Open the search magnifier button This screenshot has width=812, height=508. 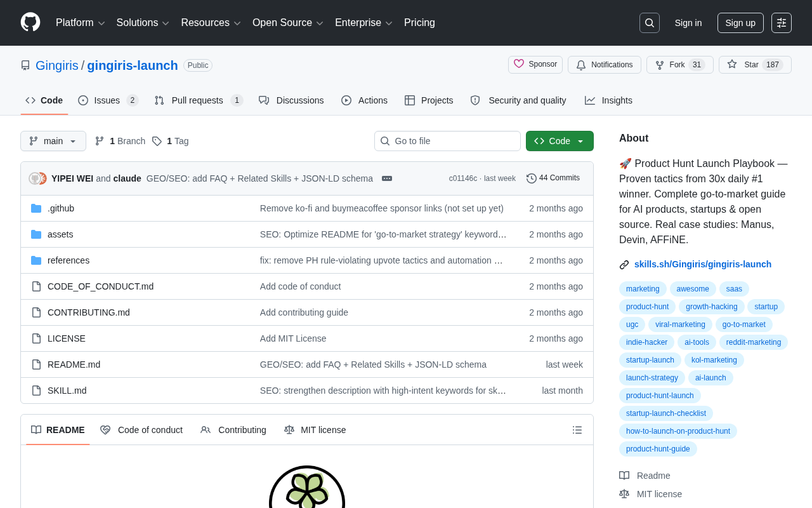[650, 23]
